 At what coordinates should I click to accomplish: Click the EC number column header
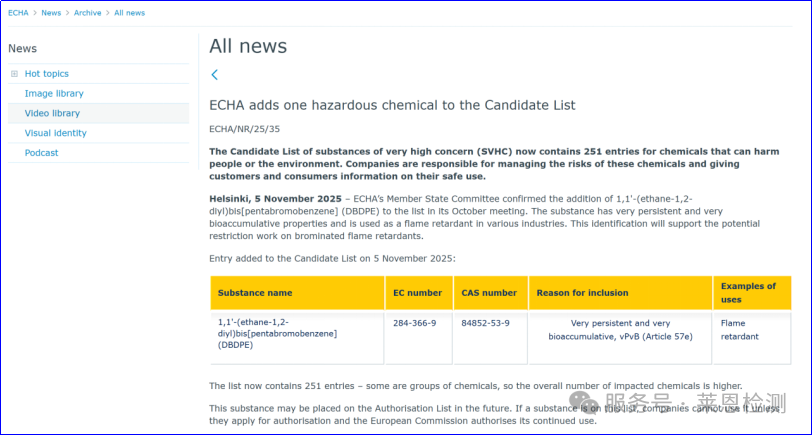click(417, 293)
